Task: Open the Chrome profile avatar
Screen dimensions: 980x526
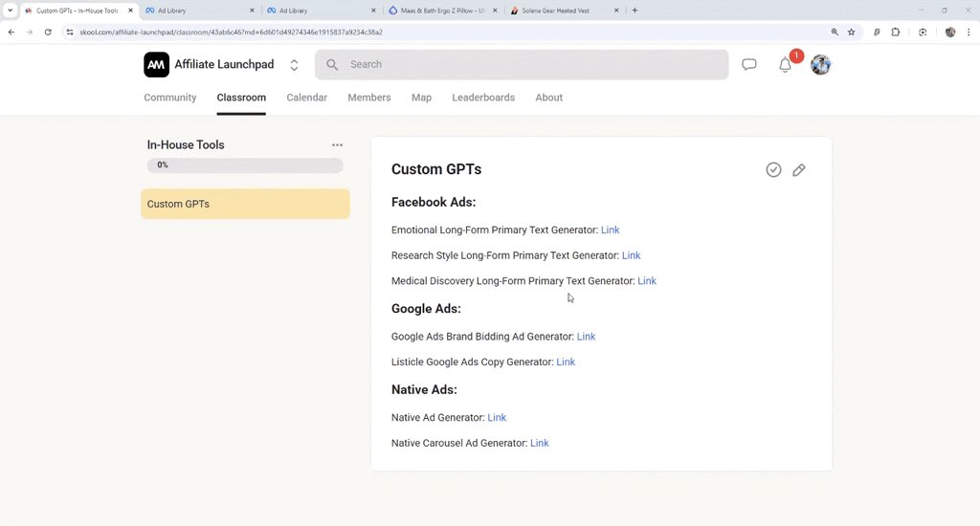Action: click(x=950, y=32)
